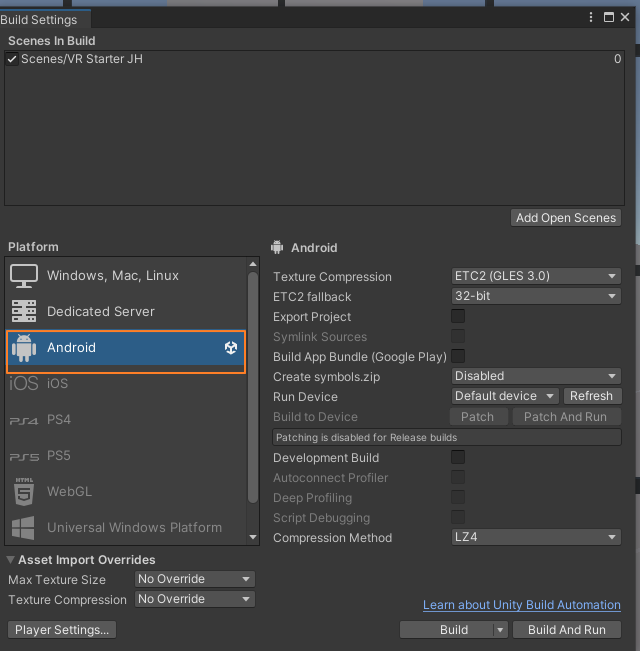The image size is (640, 651).
Task: Select the Windows, Mac, Linux platform row
Action: point(126,276)
